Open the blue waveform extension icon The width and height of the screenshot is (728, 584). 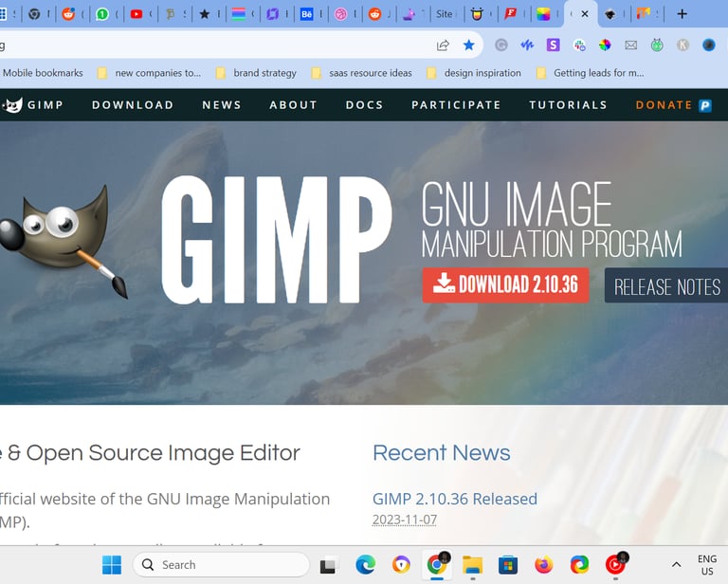pos(527,45)
